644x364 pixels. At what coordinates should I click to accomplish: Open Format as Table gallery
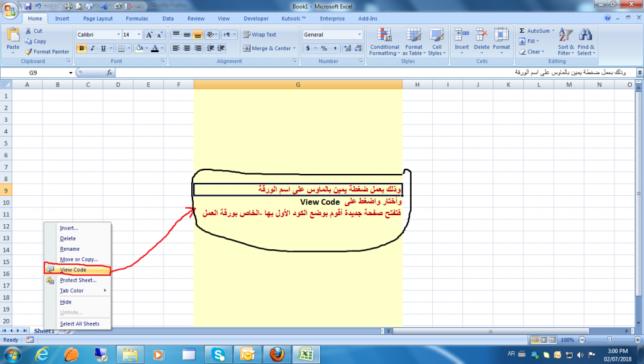413,41
